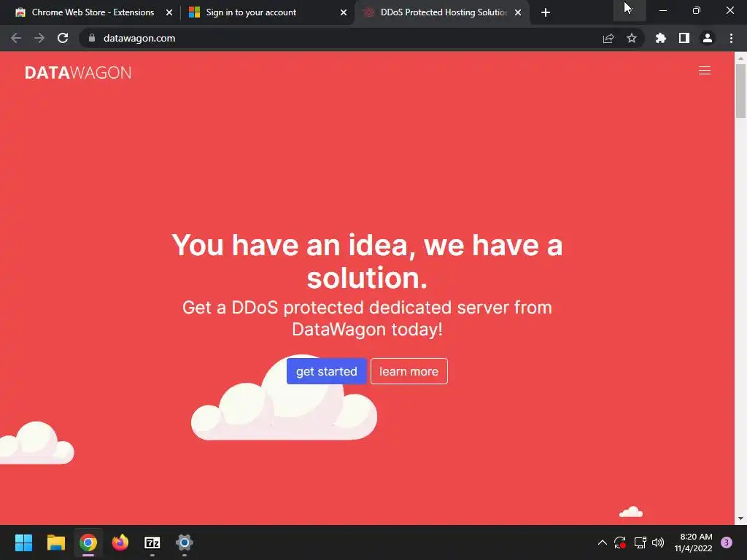Open Chrome three-dot menu

[x=731, y=38]
